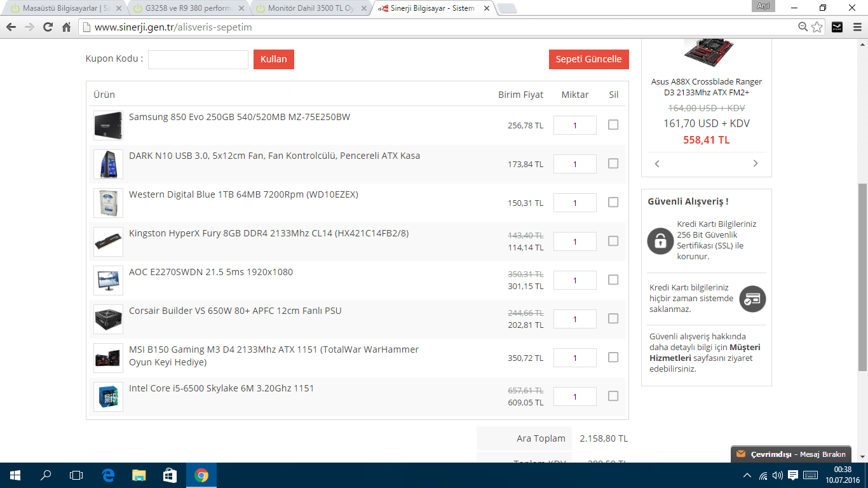
Task: Click the page scrollbar down arrow
Action: [x=862, y=457]
